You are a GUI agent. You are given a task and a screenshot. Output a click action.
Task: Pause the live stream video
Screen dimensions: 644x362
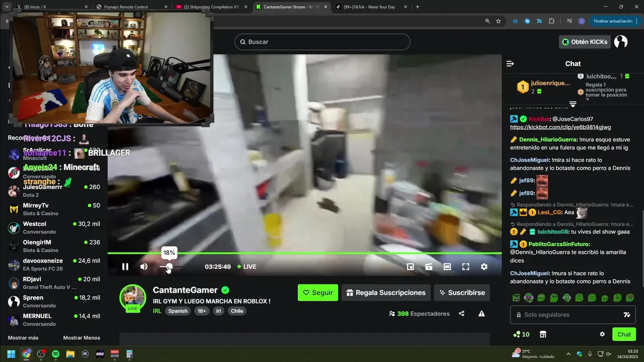[125, 267]
